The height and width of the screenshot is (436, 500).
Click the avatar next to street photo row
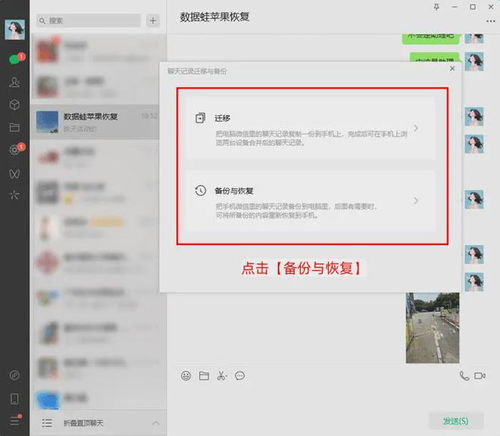point(474,282)
